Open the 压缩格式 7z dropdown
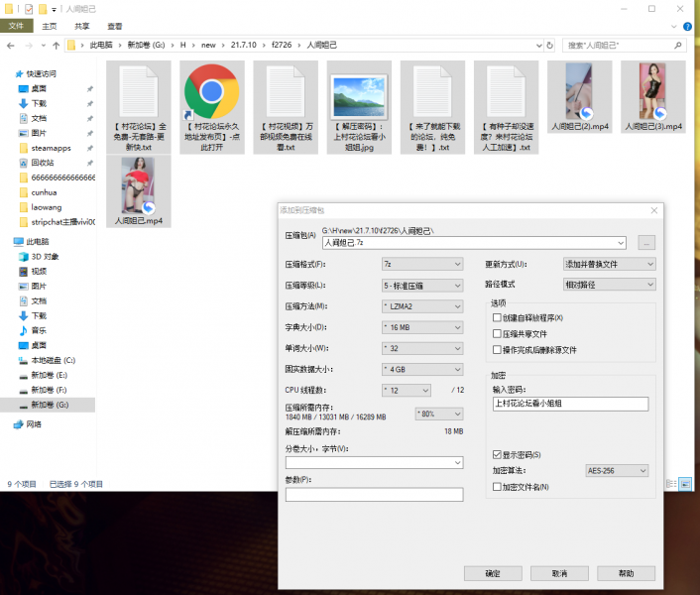Image resolution: width=700 pixels, height=595 pixels. (422, 265)
